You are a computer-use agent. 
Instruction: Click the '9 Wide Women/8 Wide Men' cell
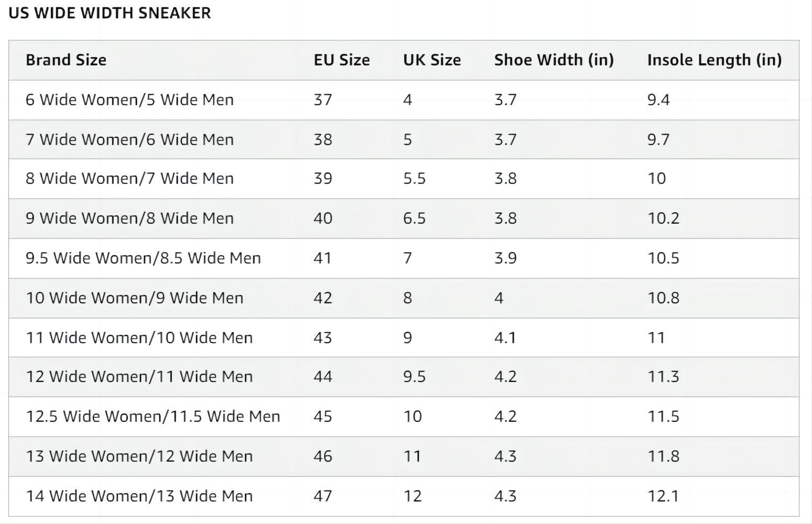tap(129, 219)
